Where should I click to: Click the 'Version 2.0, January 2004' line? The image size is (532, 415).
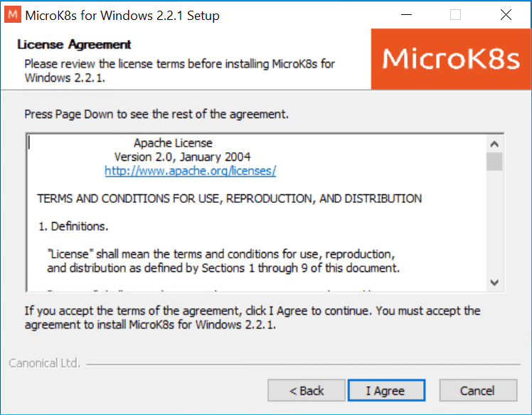[x=182, y=157]
